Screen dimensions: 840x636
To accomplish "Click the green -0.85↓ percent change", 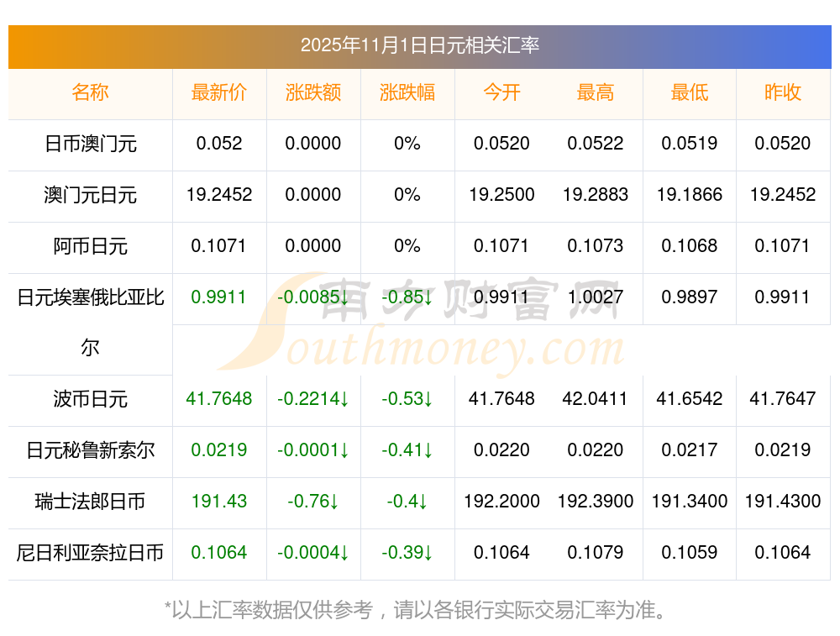I will [x=407, y=297].
